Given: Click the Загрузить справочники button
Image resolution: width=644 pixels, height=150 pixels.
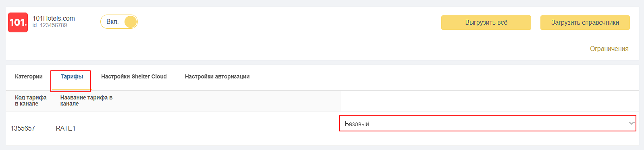Looking at the screenshot, I should click(x=585, y=23).
